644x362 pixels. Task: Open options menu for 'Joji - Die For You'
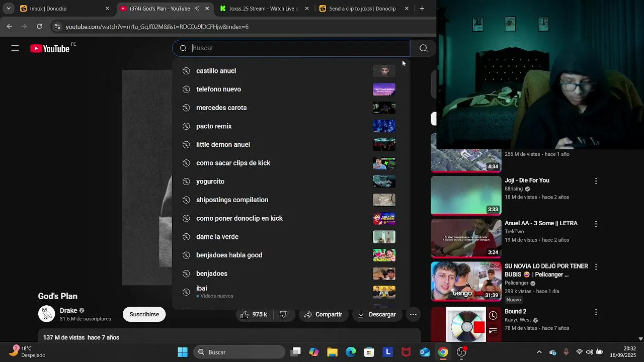click(596, 181)
